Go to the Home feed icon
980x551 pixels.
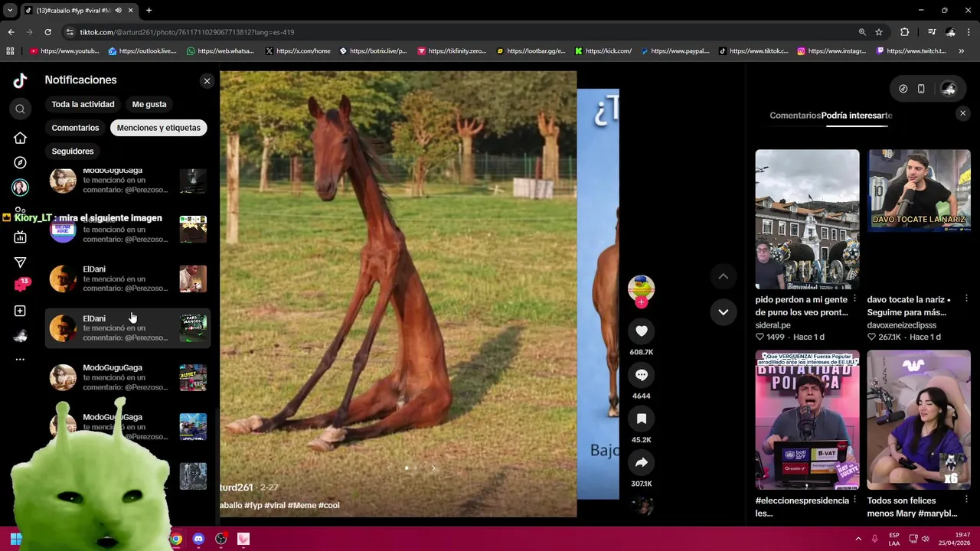(x=20, y=138)
